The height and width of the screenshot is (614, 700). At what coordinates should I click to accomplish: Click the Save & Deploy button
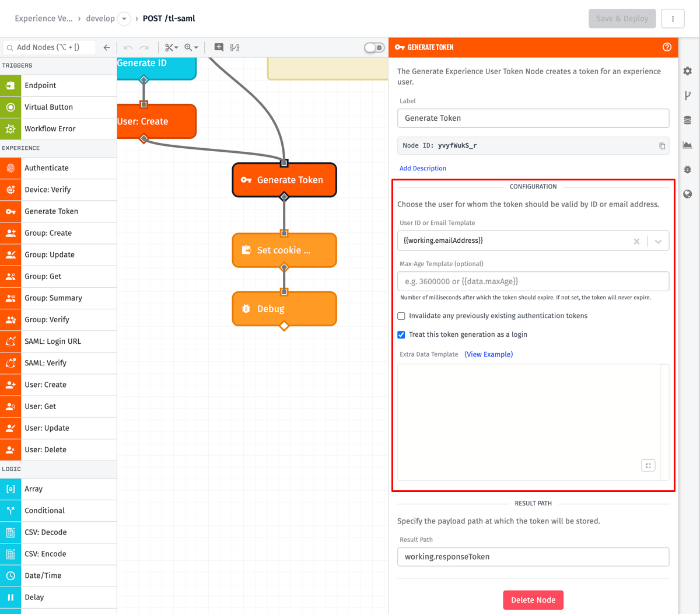tap(622, 19)
